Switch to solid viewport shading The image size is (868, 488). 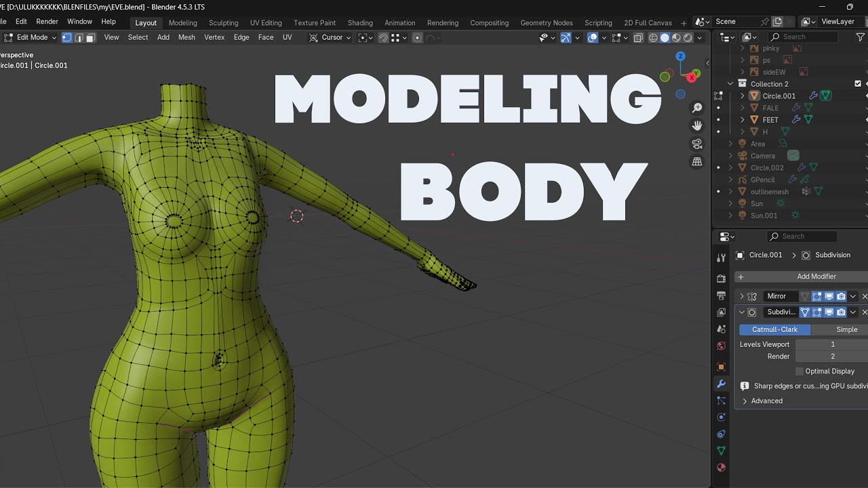665,37
